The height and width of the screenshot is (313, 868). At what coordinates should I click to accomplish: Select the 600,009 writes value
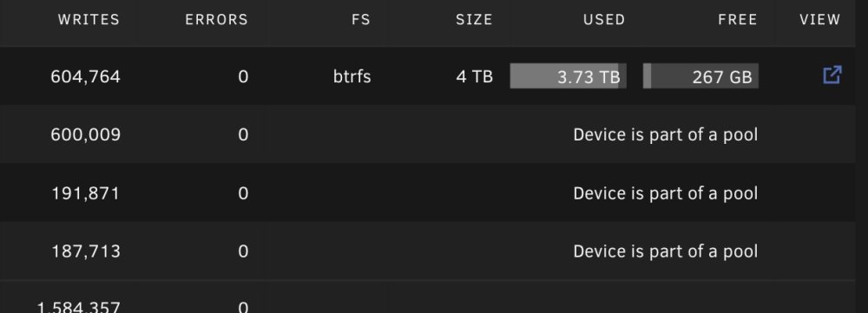point(85,135)
